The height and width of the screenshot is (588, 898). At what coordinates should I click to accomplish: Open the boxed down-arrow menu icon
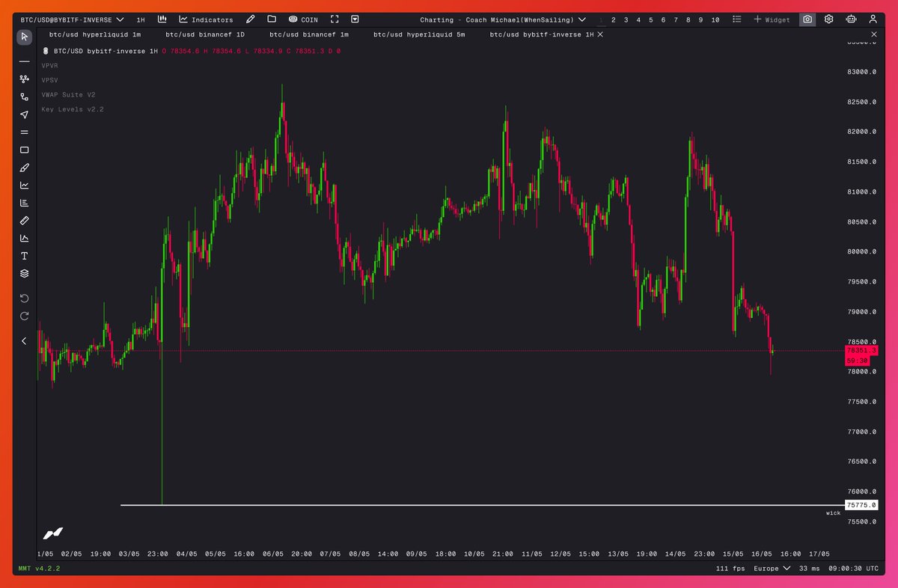355,19
